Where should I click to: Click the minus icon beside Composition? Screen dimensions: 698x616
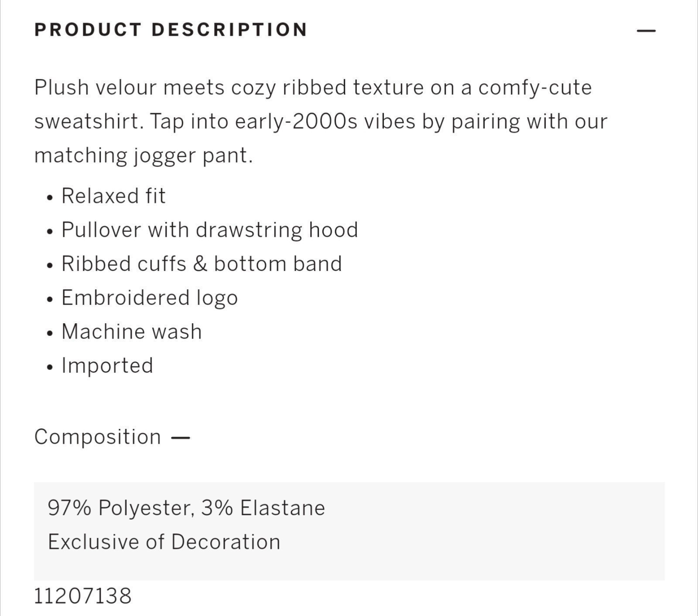pos(180,438)
